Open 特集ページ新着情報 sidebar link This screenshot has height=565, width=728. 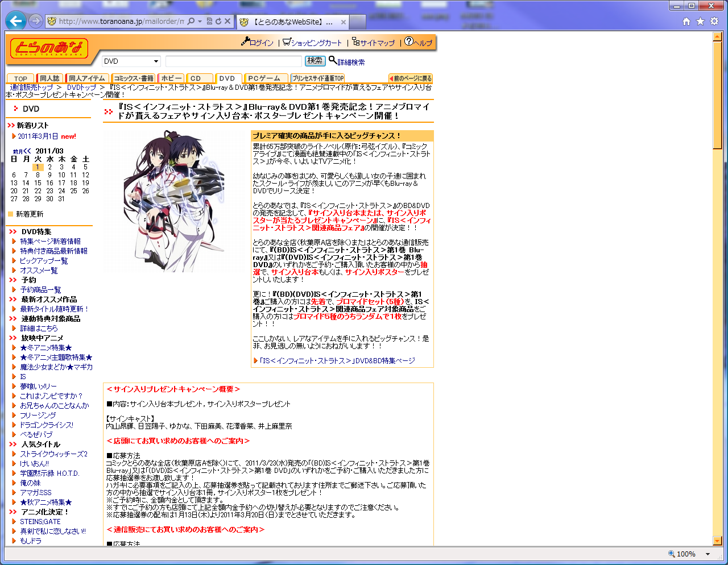51,242
